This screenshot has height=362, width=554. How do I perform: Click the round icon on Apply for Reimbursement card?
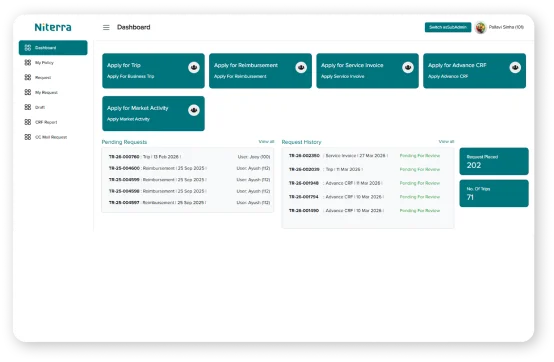coord(301,67)
